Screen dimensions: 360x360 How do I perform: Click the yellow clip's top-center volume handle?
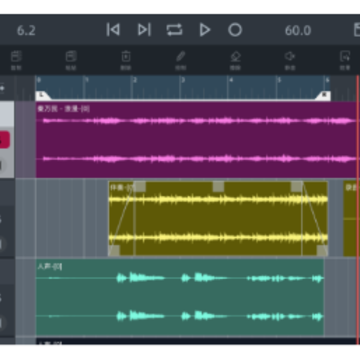pyautogui.click(x=218, y=187)
